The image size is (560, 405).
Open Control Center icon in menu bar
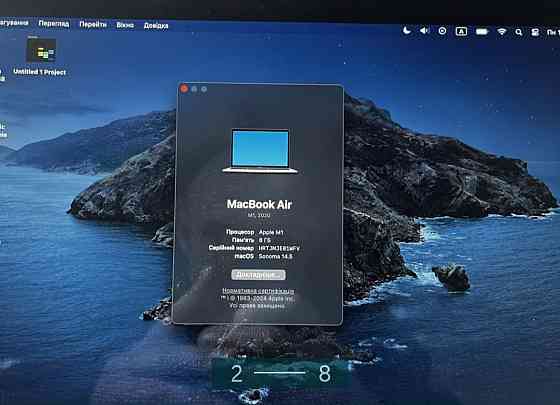(535, 32)
